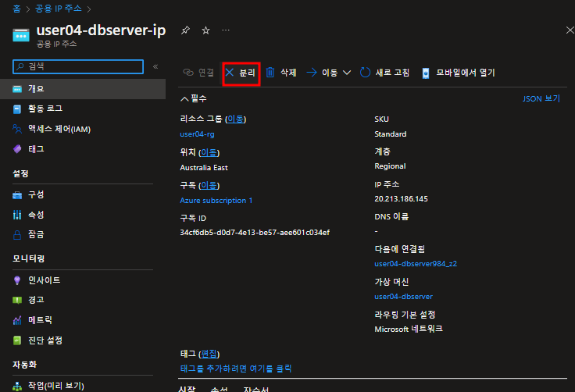Click the 구성 toolbox icon
Image resolution: width=575 pixels, height=392 pixels.
pos(17,194)
